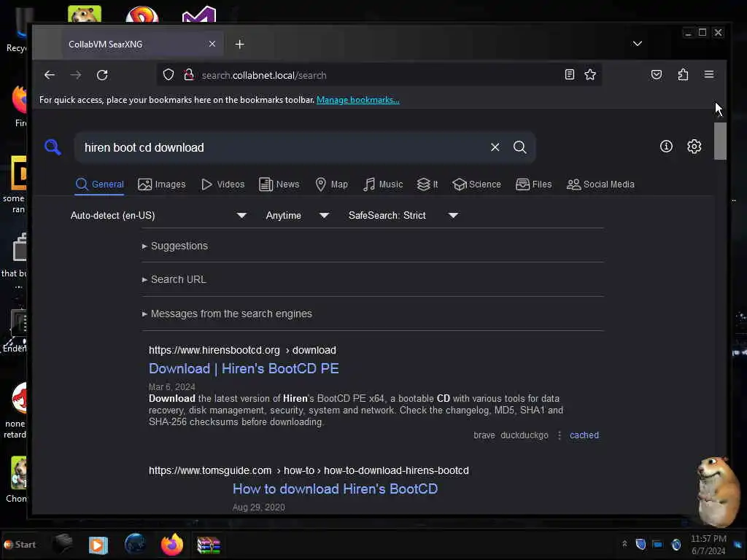Switch to the News category tab
747x560 pixels.
tap(279, 184)
